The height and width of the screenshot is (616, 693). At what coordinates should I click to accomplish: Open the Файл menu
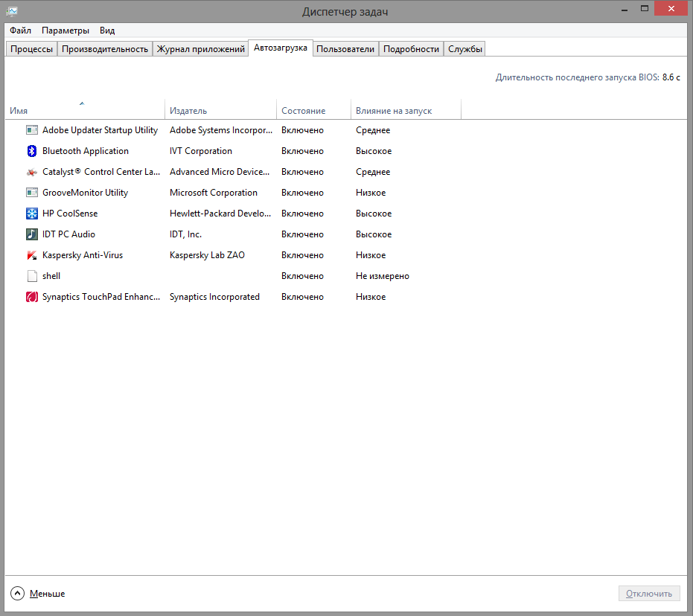click(x=20, y=31)
